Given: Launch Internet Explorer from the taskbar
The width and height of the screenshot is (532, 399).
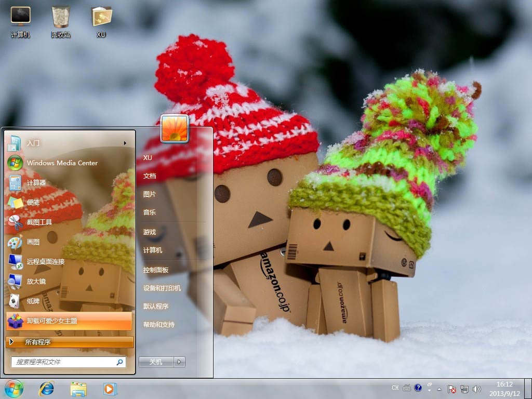Looking at the screenshot, I should click(46, 389).
